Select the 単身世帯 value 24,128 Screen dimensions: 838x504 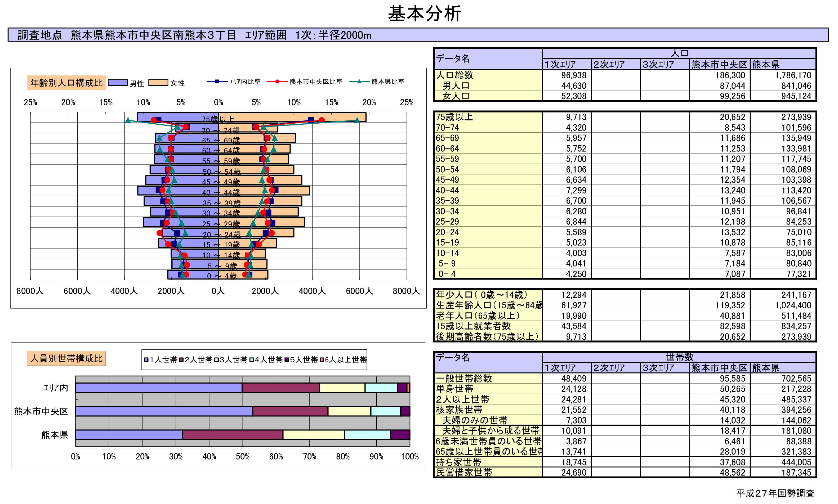(x=567, y=389)
